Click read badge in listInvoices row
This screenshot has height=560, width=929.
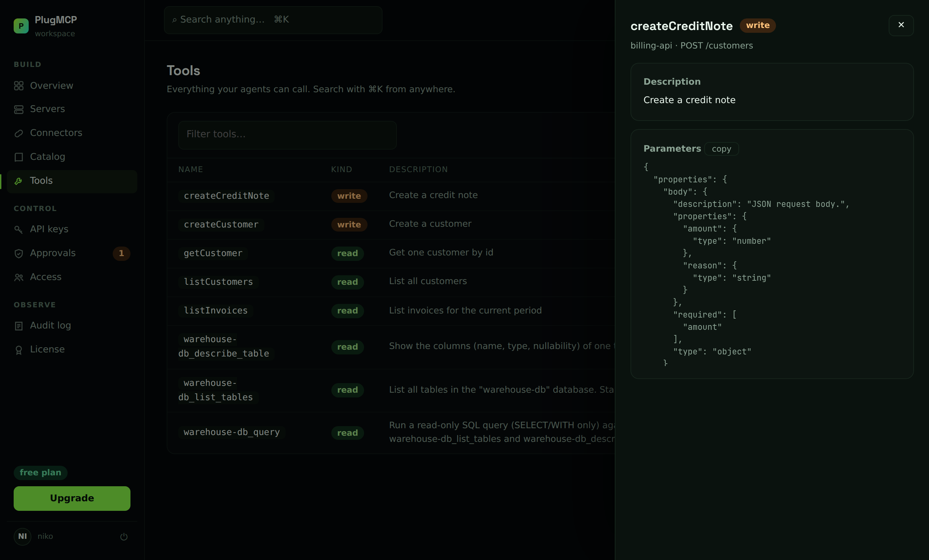tap(347, 310)
